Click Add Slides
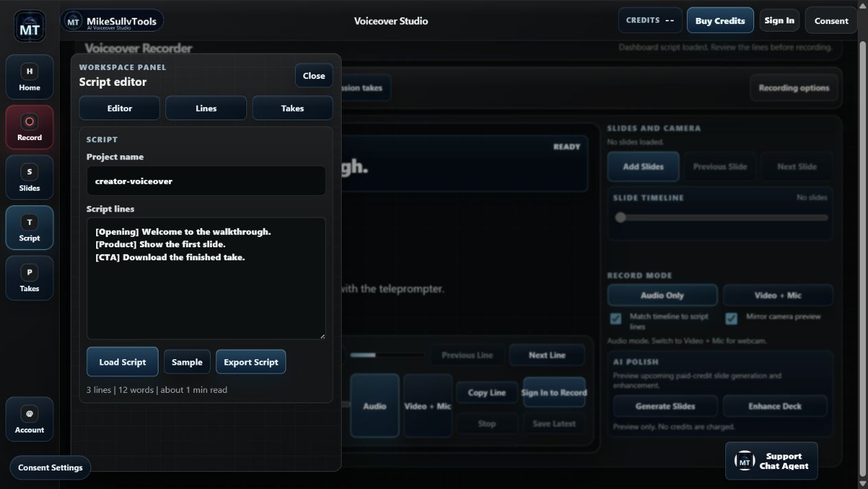The height and width of the screenshot is (489, 868). (643, 166)
